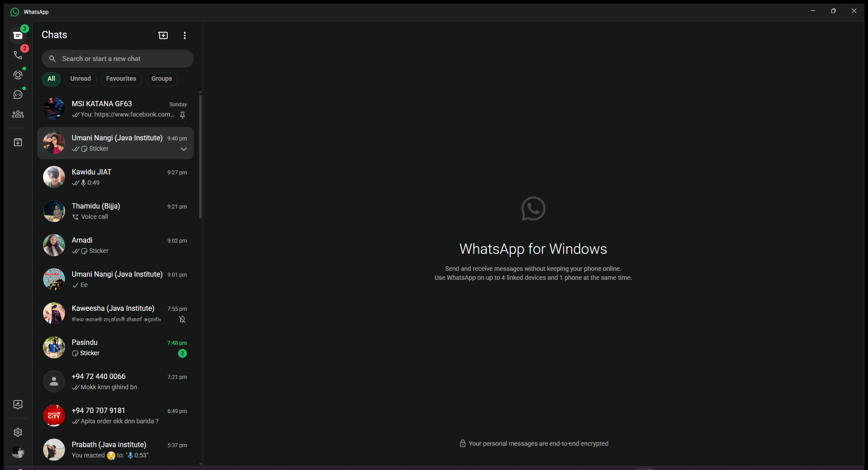Open Settings with the gear icon
This screenshot has width=868, height=470.
pos(18,432)
